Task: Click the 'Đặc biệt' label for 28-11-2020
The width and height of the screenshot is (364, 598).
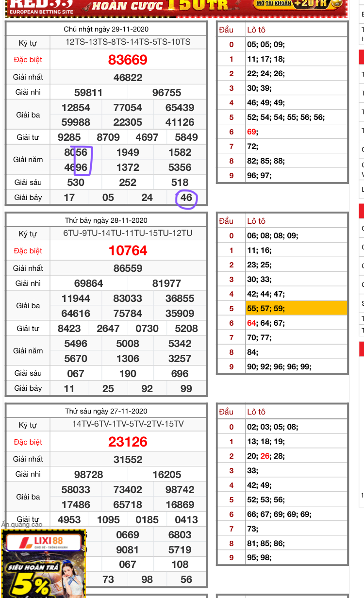Action: coord(28,250)
